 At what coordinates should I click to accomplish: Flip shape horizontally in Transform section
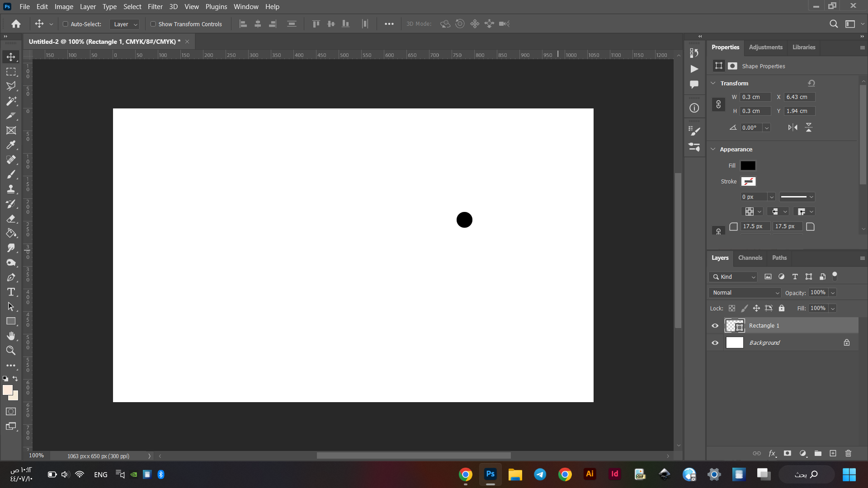click(793, 127)
